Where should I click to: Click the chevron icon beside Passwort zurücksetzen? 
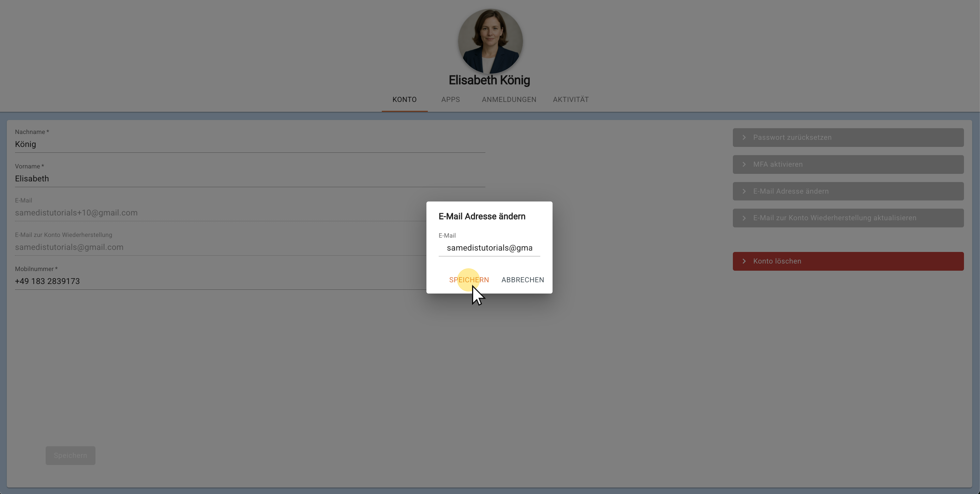pos(744,137)
